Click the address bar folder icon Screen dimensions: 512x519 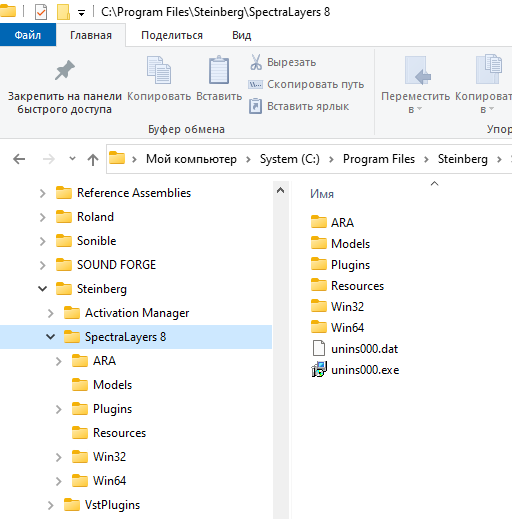pyautogui.click(x=117, y=158)
